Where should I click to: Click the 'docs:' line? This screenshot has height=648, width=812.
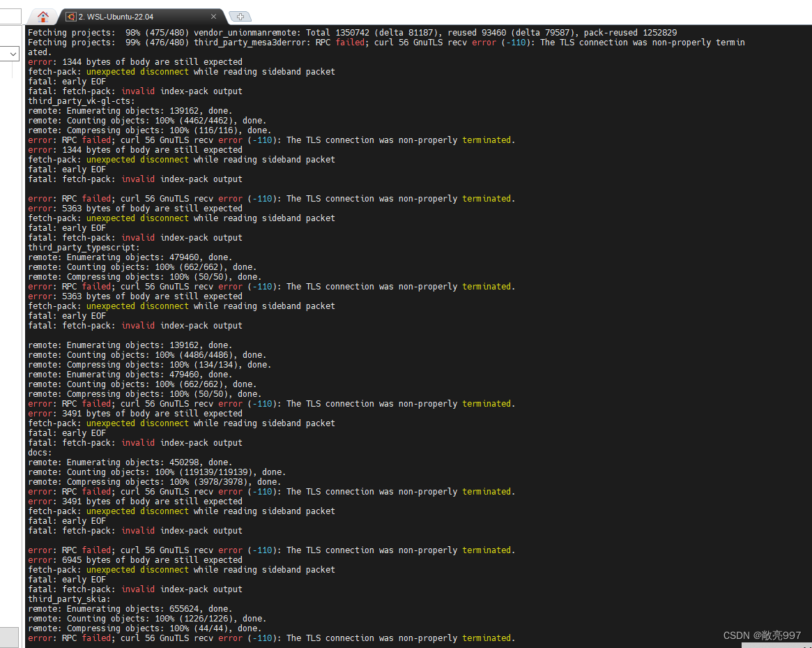[x=40, y=453]
